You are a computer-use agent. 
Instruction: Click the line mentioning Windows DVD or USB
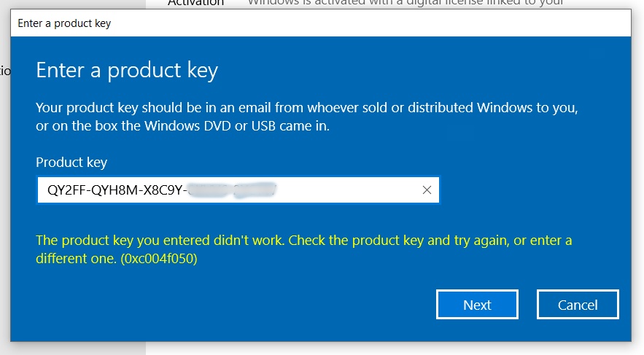pyautogui.click(x=183, y=126)
